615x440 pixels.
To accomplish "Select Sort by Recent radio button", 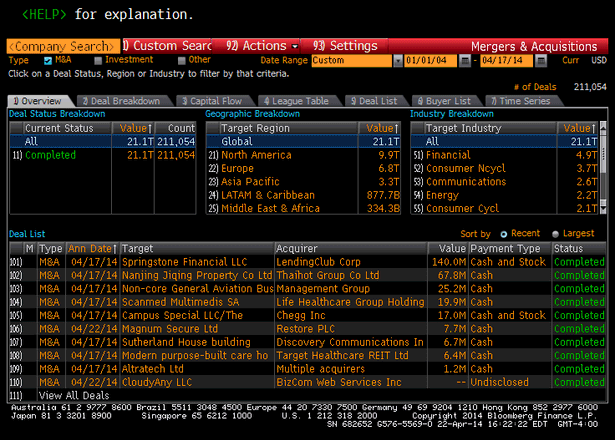I will 504,234.
